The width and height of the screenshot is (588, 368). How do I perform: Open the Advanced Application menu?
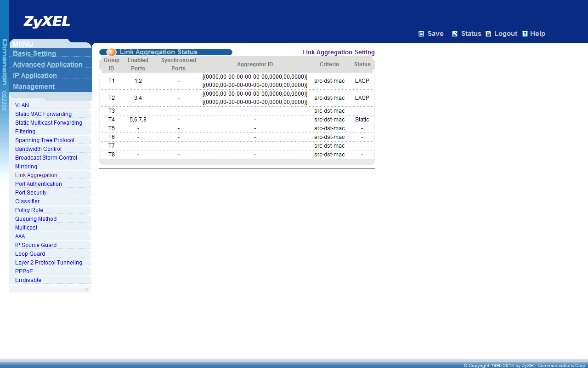pos(48,64)
